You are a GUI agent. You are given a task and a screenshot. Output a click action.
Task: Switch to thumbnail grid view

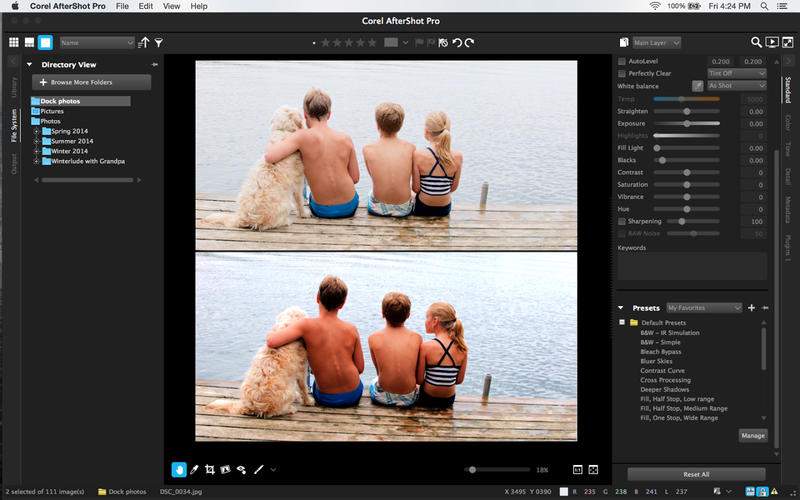[14, 43]
